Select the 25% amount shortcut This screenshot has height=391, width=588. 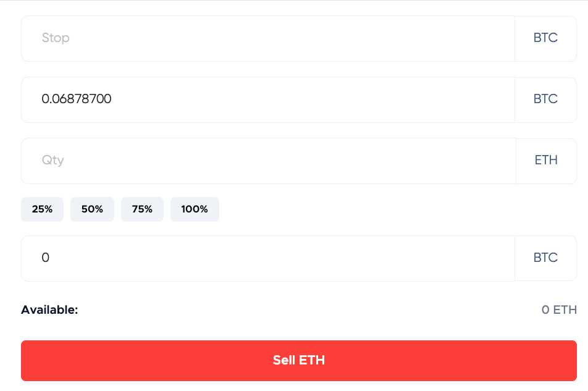coord(42,209)
